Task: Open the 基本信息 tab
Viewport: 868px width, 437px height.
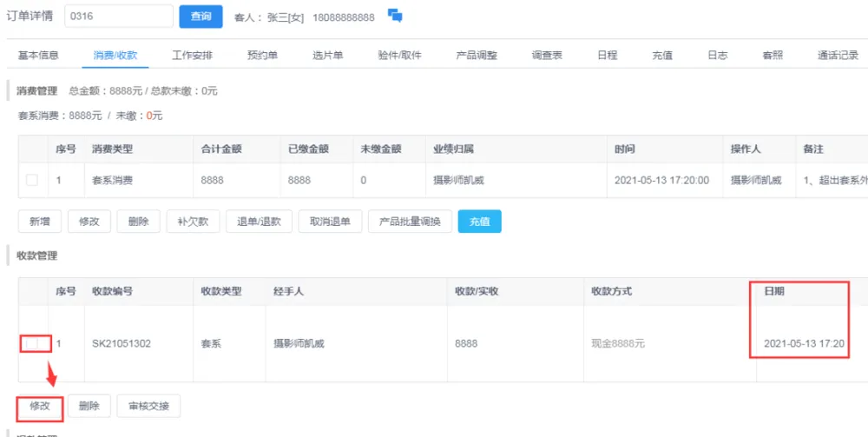Action: (39, 55)
